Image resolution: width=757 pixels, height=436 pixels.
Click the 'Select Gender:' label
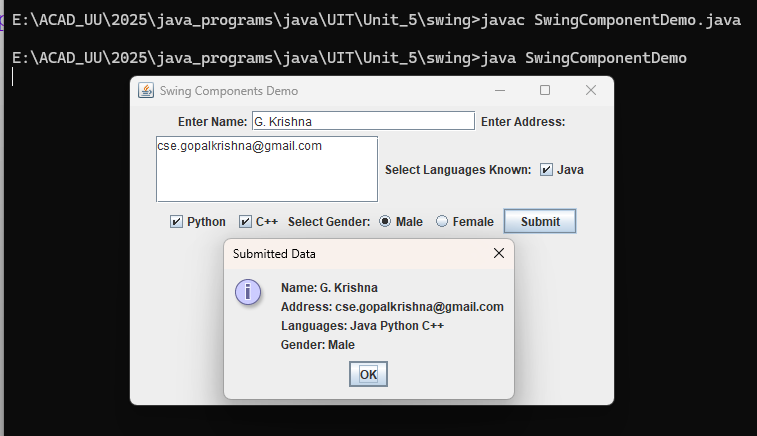329,222
